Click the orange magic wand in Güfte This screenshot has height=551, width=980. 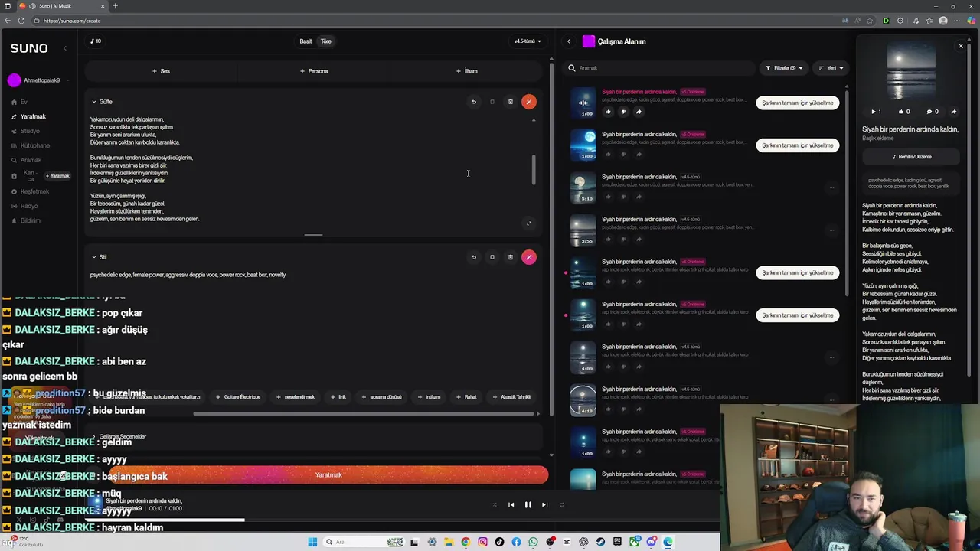528,102
